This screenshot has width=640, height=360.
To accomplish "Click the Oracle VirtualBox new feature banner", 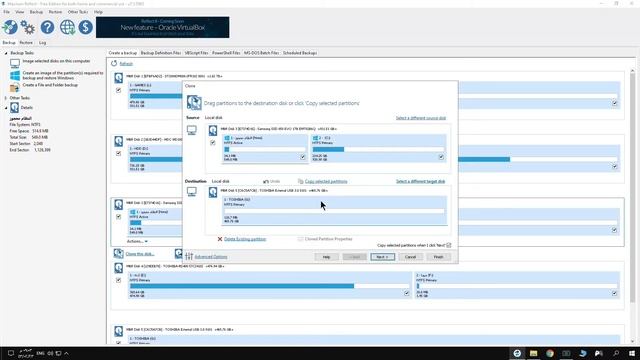I will (162, 27).
